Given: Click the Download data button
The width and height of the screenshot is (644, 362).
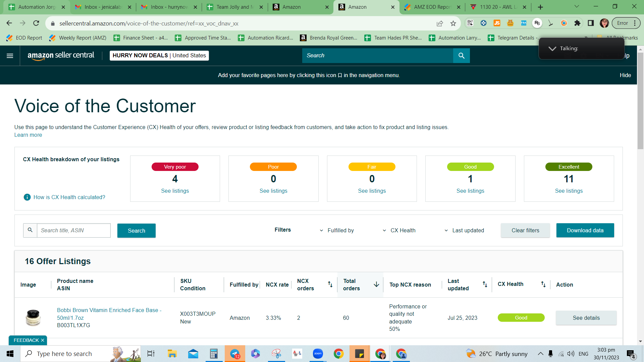Looking at the screenshot, I should tap(585, 230).
